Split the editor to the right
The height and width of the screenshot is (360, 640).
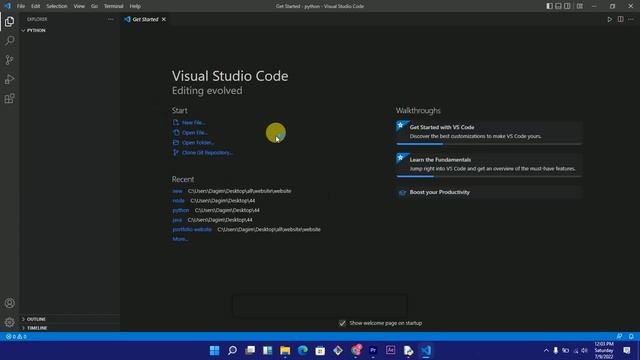tap(620, 19)
